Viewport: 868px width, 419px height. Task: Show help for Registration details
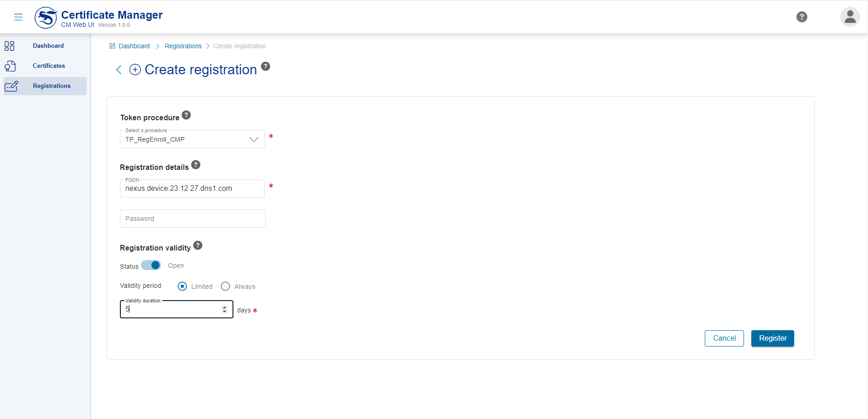196,165
